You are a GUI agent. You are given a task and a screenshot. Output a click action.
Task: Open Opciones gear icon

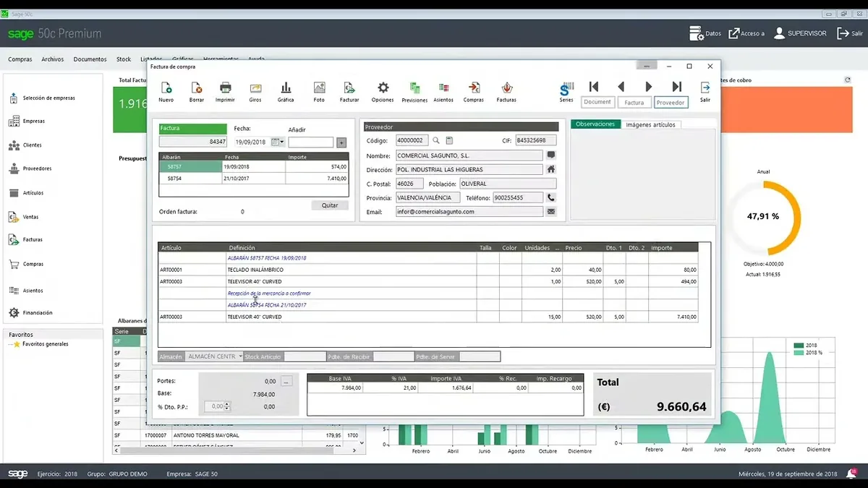(x=383, y=87)
